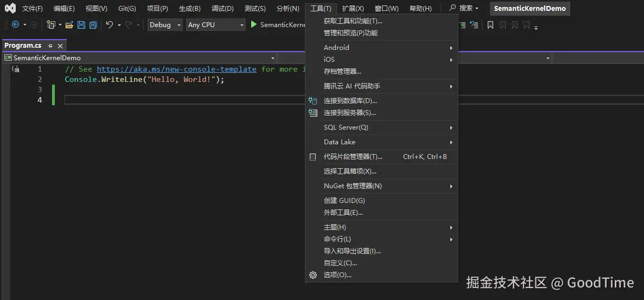Click the next bookmark icon

click(514, 25)
